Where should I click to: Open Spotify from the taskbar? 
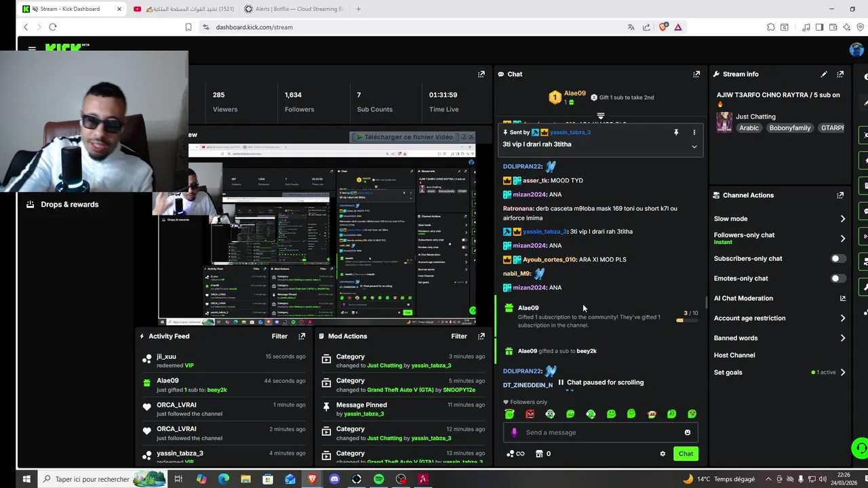378,479
